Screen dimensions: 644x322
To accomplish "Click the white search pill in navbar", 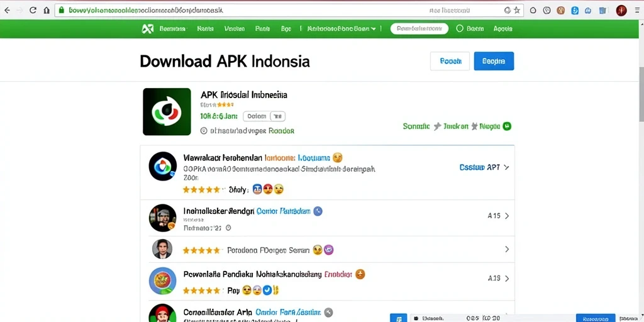I will pos(419,29).
